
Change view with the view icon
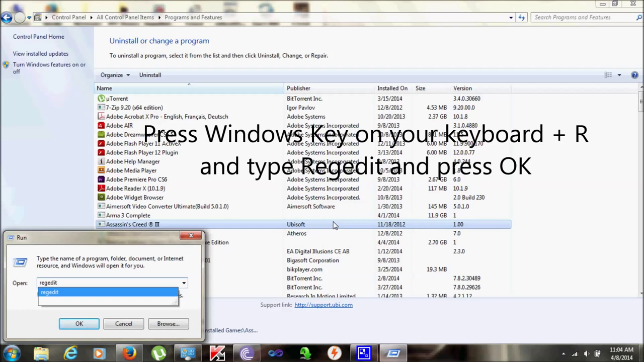point(608,75)
